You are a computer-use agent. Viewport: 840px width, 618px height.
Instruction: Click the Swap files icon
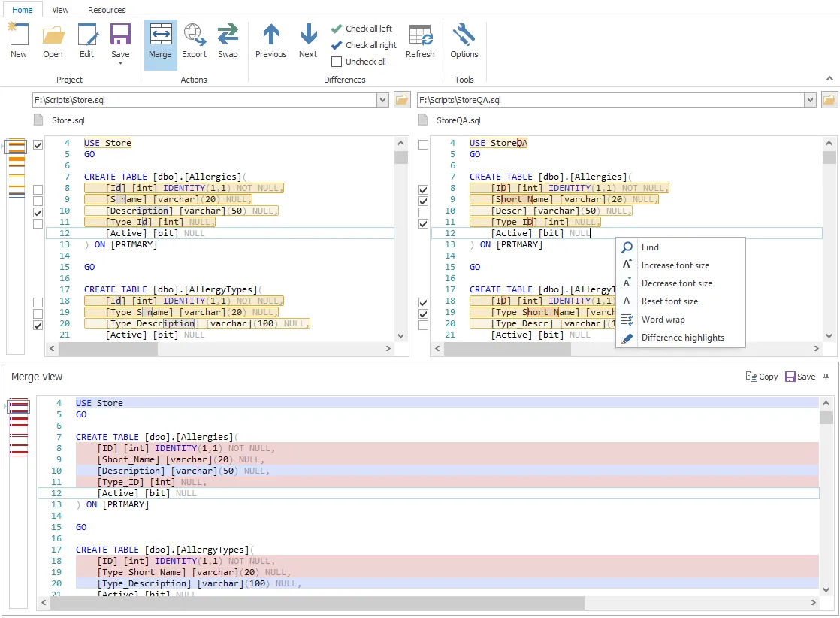tap(228, 41)
